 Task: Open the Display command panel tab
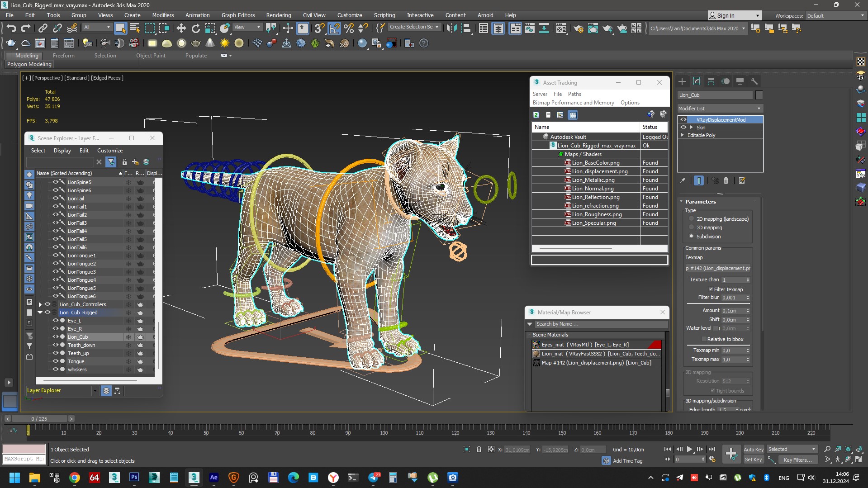740,81
